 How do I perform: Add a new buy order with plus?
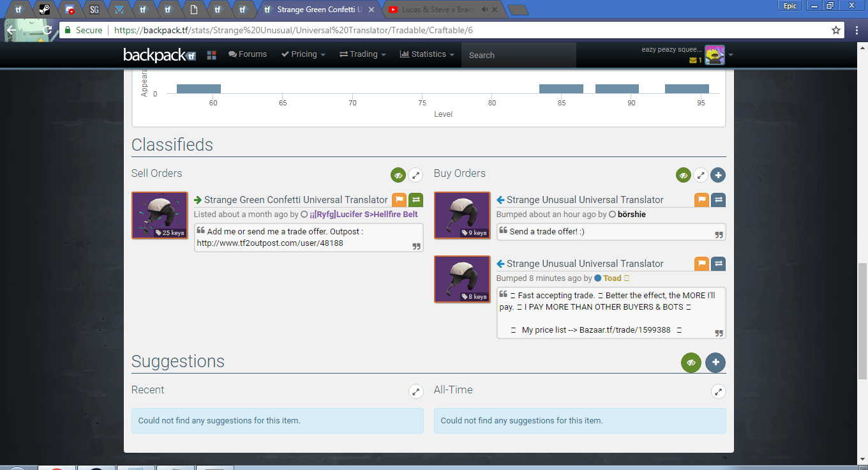click(x=718, y=175)
